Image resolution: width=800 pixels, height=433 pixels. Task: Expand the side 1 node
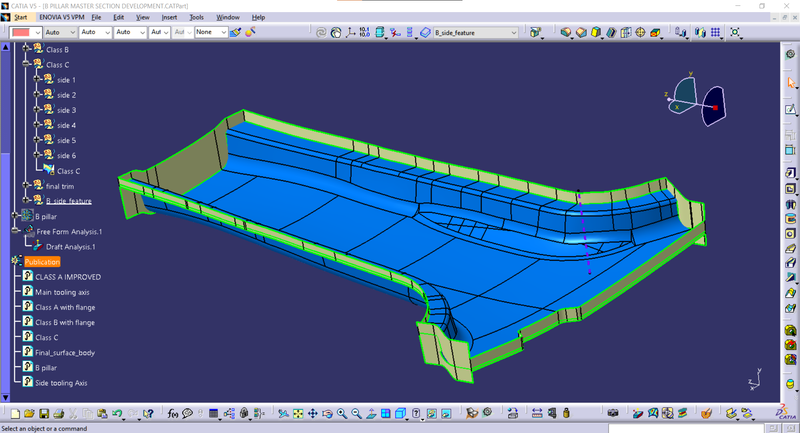point(36,80)
